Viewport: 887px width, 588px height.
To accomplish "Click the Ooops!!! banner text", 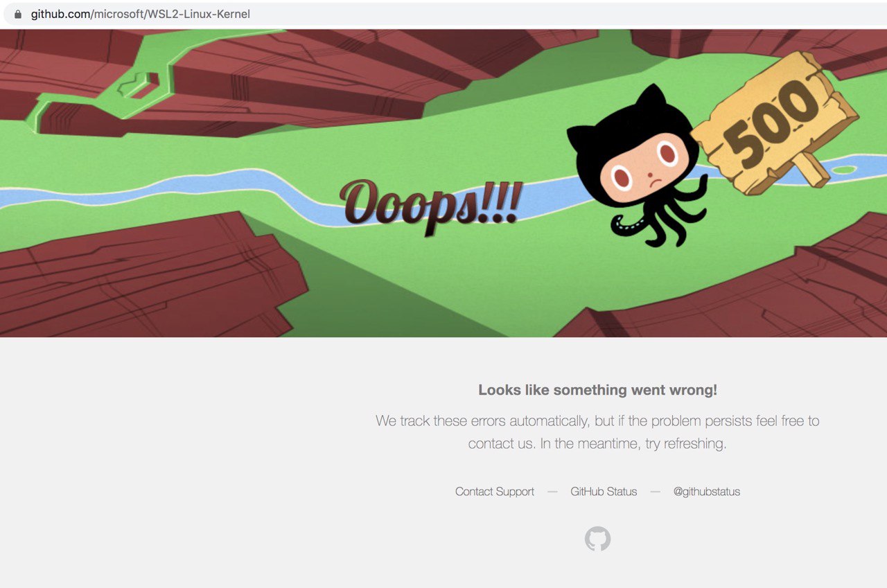I will point(430,203).
